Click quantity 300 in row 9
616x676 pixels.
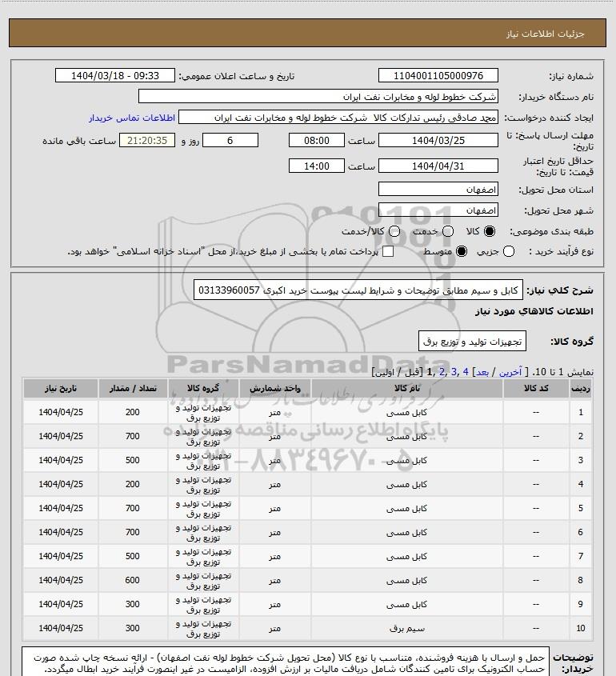[132, 605]
